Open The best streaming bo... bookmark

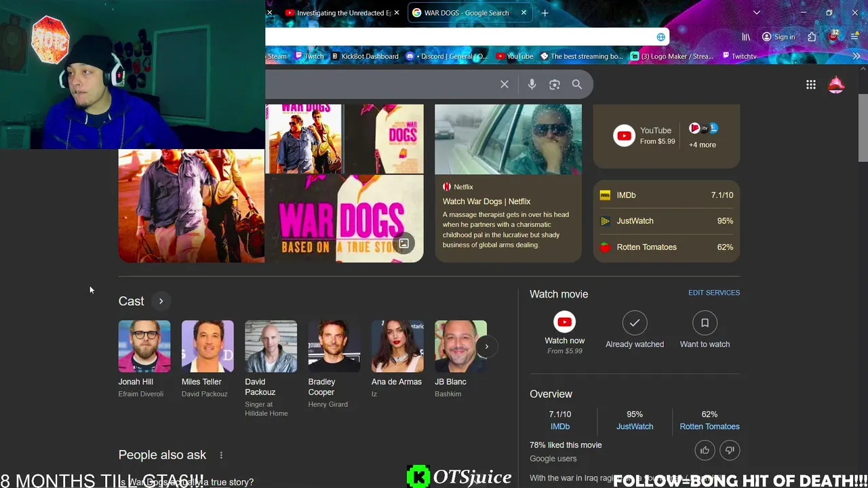click(581, 56)
